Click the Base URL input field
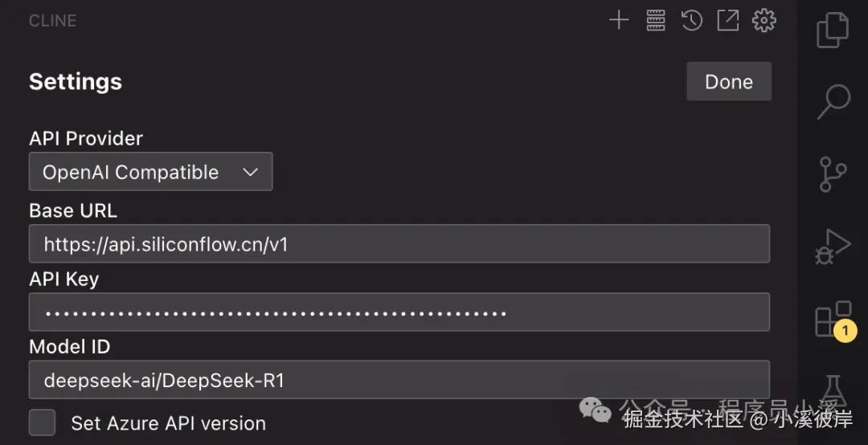 pos(399,244)
